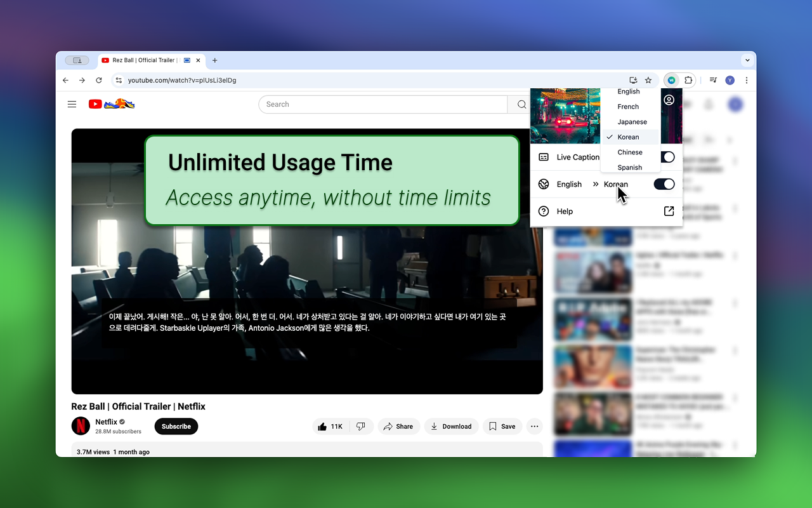The image size is (812, 508).
Task: Open the install app icon in address bar
Action: [632, 81]
